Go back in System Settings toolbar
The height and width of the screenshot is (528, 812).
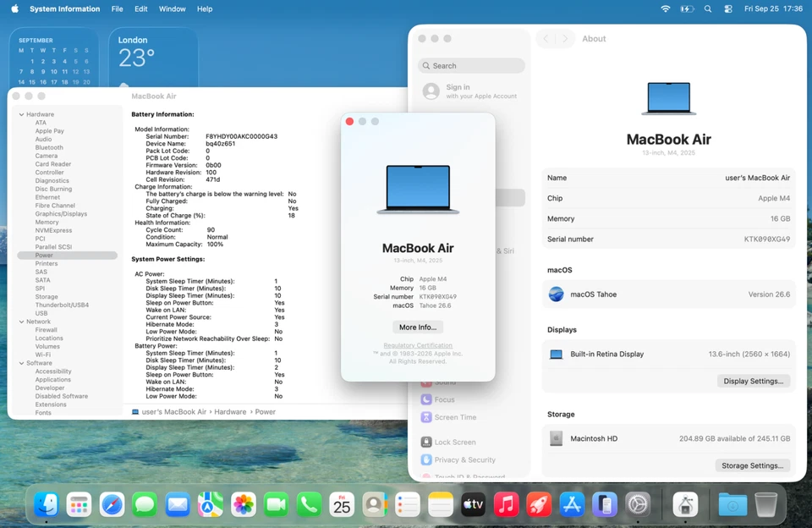click(x=546, y=39)
